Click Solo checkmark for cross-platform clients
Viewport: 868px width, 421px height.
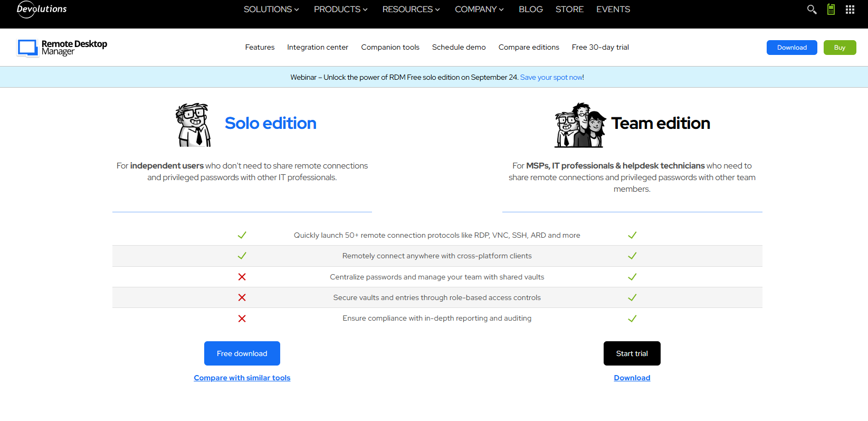point(242,256)
